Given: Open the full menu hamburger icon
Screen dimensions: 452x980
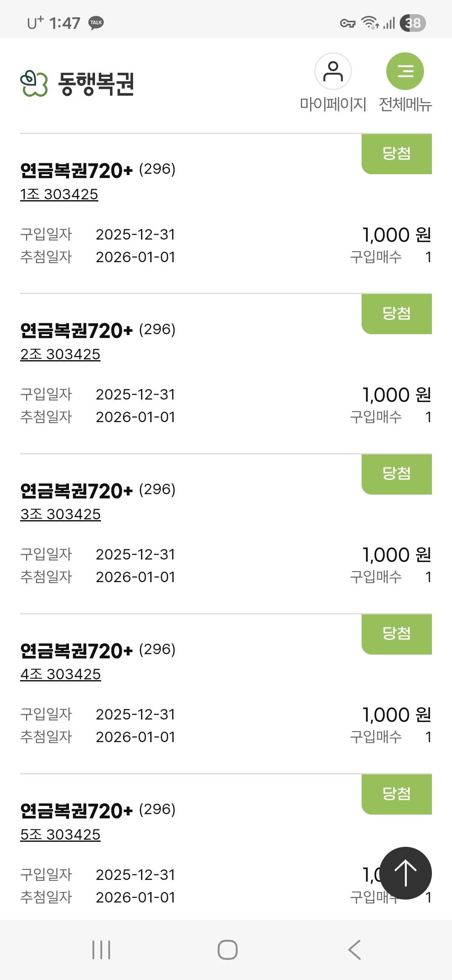Looking at the screenshot, I should [405, 72].
